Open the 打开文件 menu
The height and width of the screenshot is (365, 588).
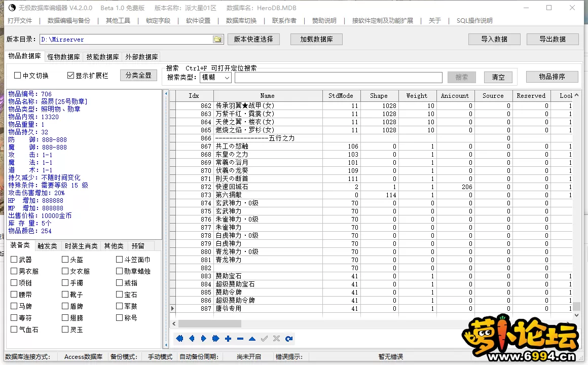click(x=20, y=21)
